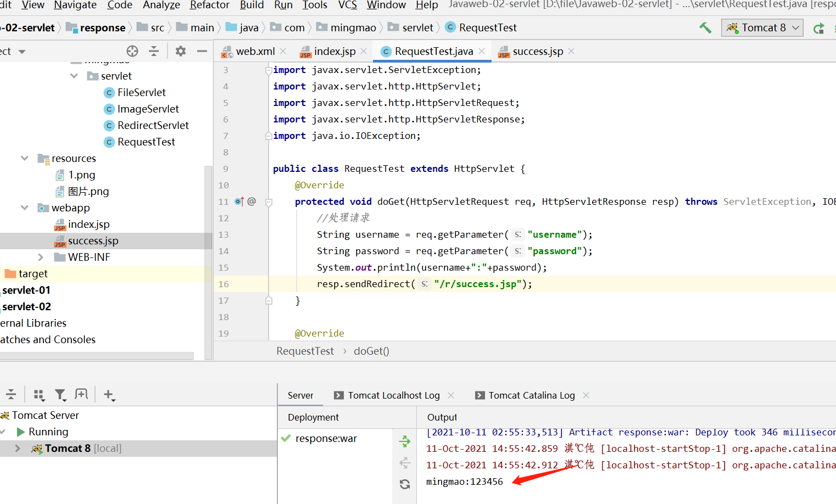Image resolution: width=836 pixels, height=504 pixels.
Task: Expand the WEB-INF folder
Action: [x=41, y=257]
